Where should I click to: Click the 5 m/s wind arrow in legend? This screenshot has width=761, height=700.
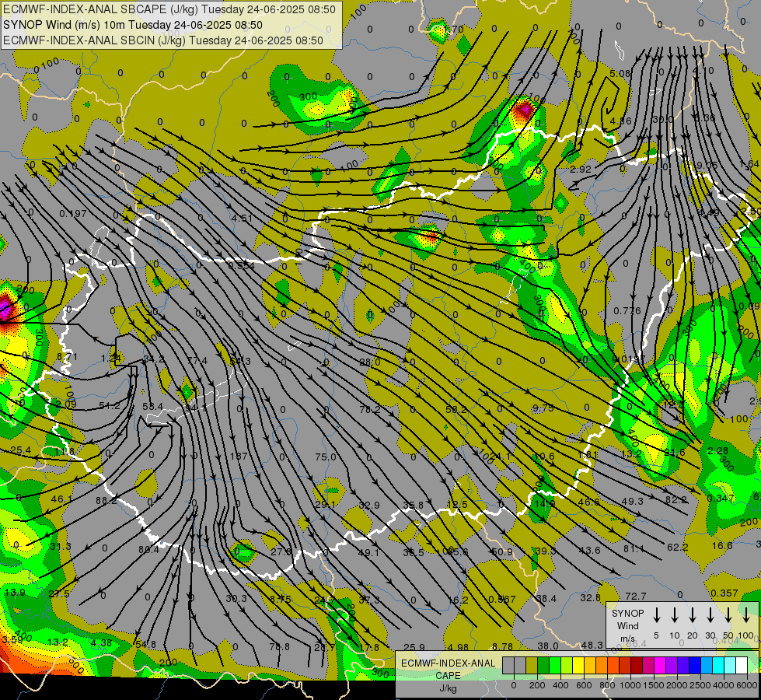[657, 614]
